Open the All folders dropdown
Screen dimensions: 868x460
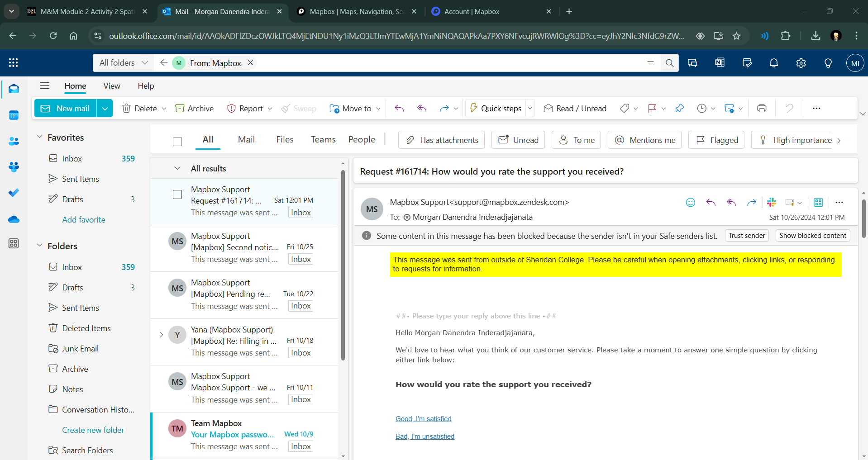coord(124,63)
